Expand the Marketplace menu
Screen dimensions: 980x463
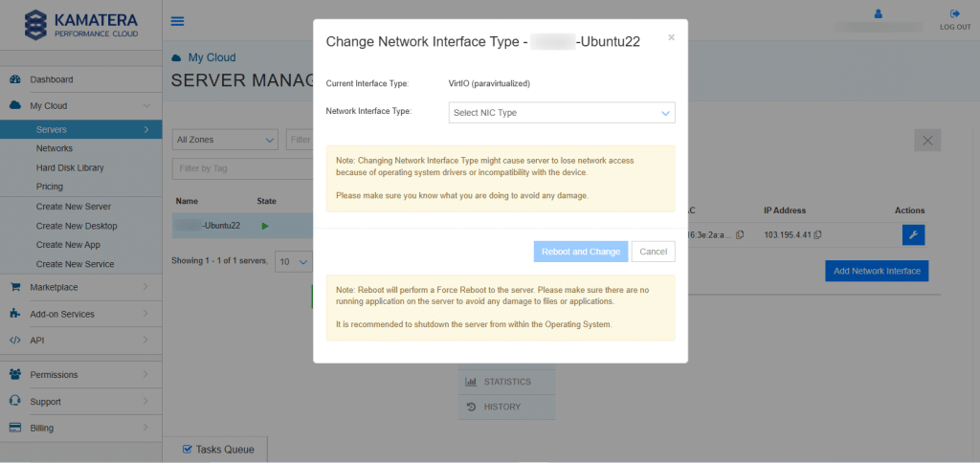(78, 287)
